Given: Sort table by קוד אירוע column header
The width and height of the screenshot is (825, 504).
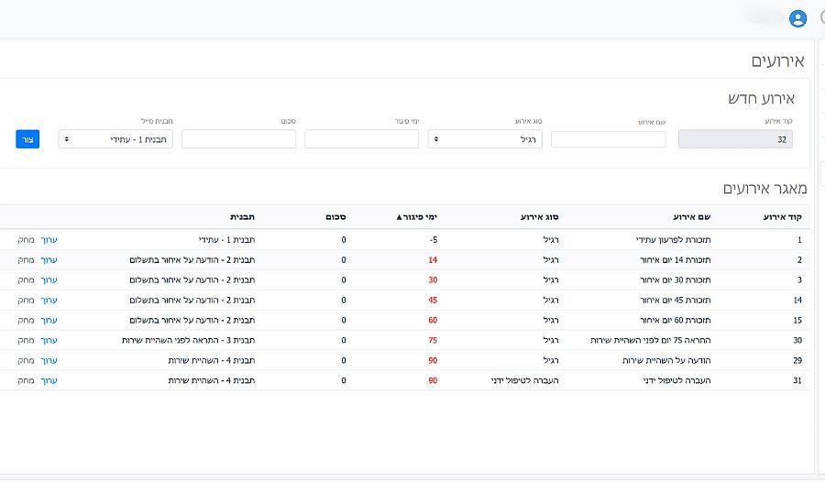Looking at the screenshot, I should 783,217.
